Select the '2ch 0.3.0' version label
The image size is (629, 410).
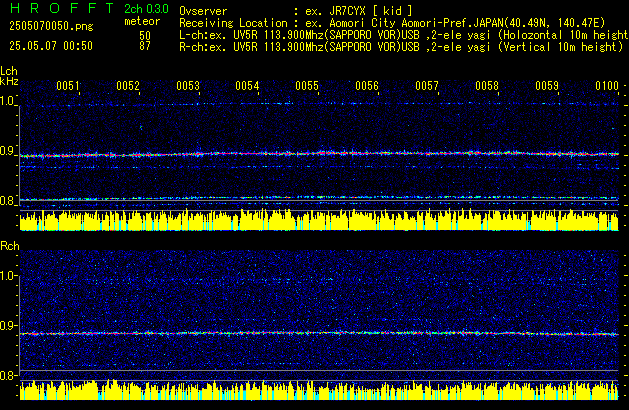(146, 9)
